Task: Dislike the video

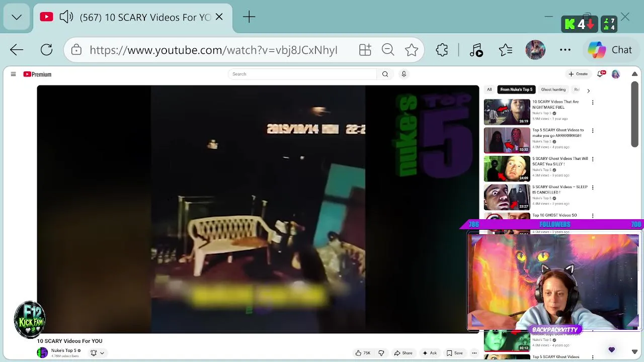Action: [381, 353]
